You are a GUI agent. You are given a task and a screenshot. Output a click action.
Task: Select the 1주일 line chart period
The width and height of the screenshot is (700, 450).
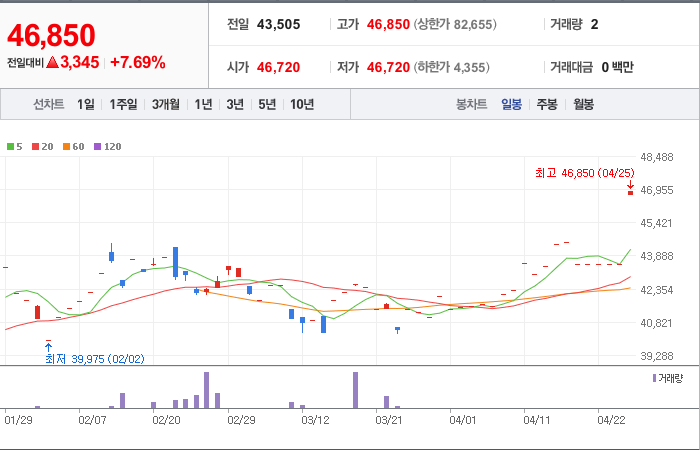click(123, 104)
